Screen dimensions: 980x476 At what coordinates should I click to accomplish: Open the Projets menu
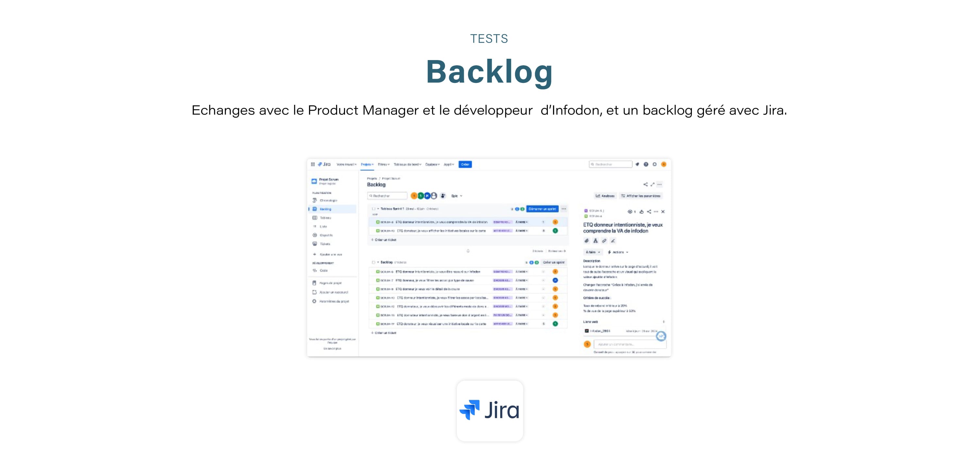pos(367,164)
